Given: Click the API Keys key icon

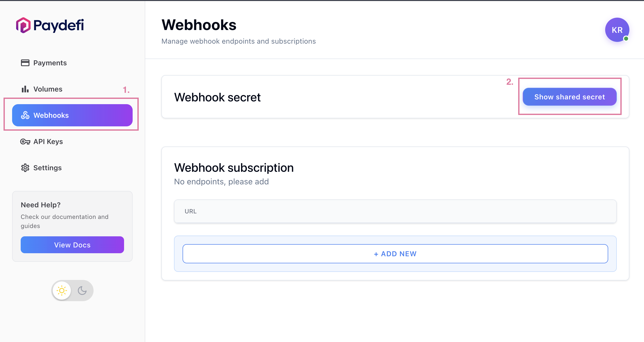Looking at the screenshot, I should [x=25, y=141].
